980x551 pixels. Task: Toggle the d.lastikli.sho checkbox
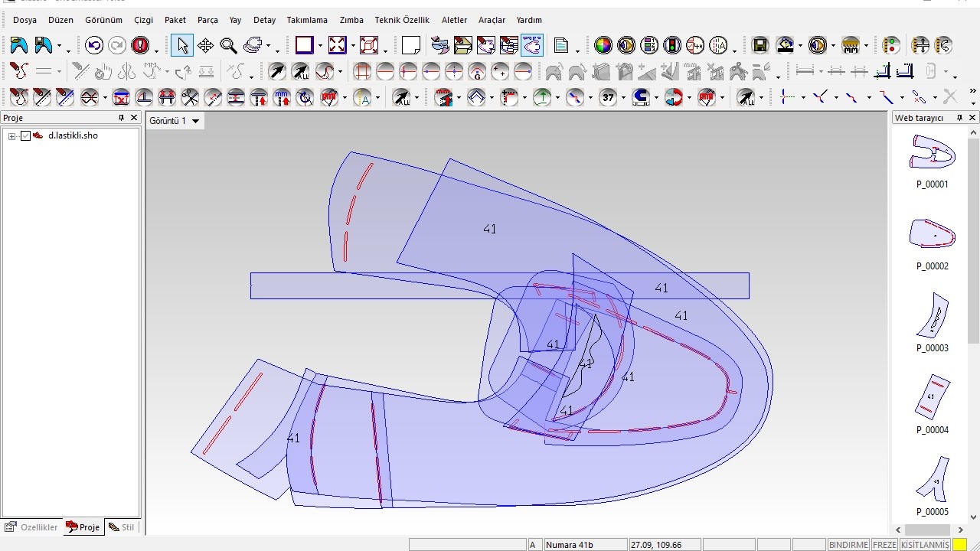pyautogui.click(x=25, y=136)
